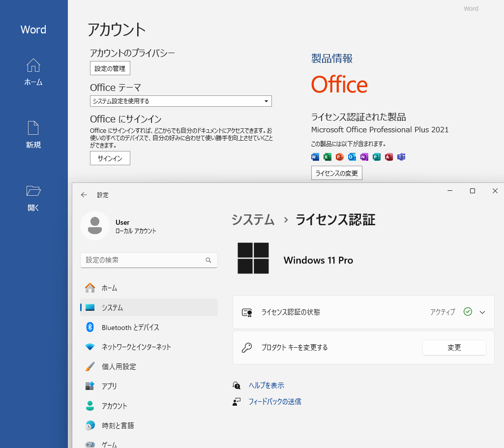Open アカウント in Settings navigation
The width and height of the screenshot is (504, 448).
pos(149,406)
